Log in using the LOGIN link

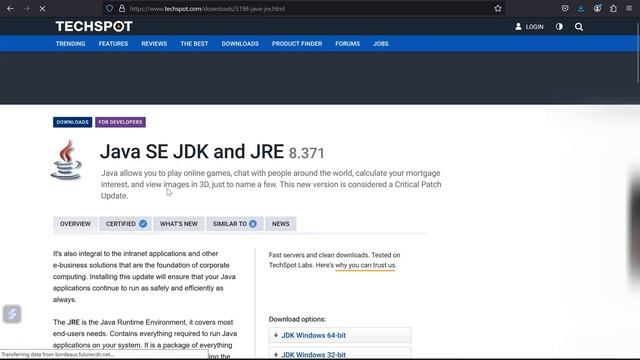529,27
